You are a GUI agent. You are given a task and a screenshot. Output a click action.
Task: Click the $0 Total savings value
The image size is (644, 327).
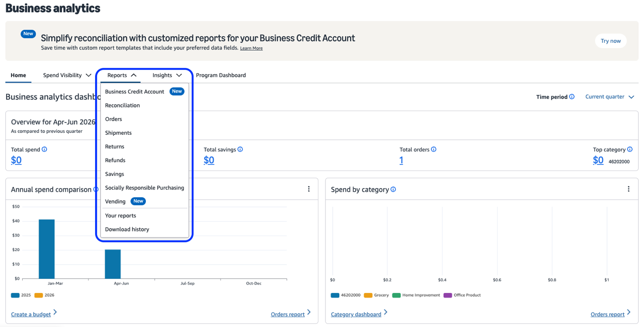pyautogui.click(x=209, y=160)
